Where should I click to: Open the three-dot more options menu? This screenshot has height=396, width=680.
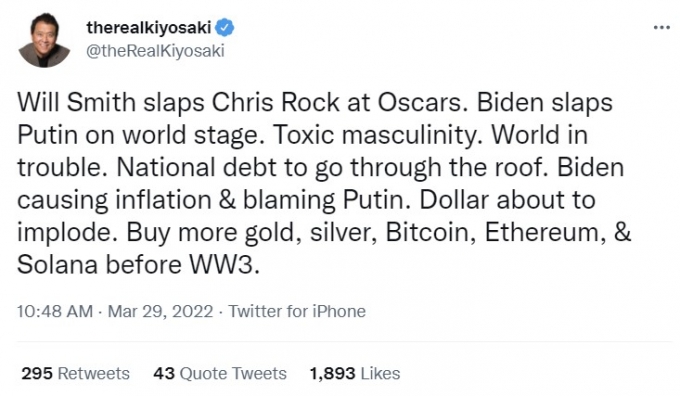(x=661, y=28)
